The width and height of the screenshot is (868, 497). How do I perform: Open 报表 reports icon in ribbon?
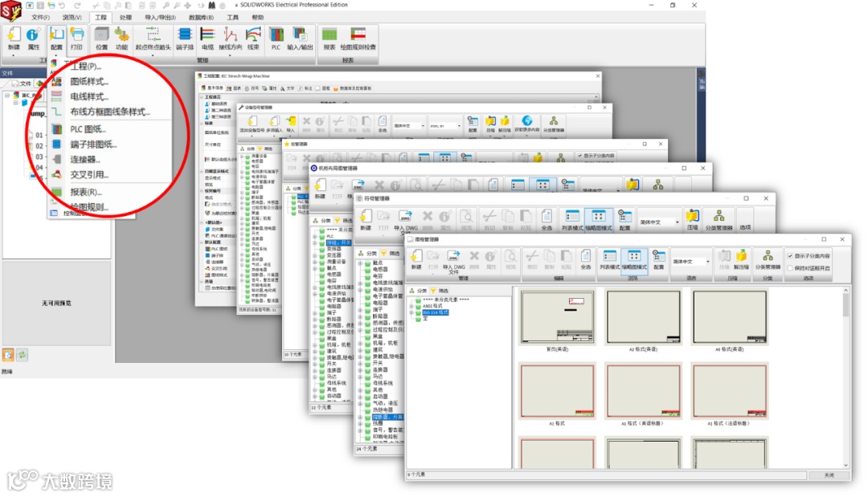click(330, 39)
